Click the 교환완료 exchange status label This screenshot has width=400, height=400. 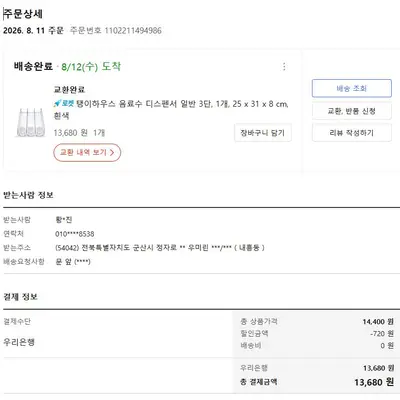tap(69, 90)
